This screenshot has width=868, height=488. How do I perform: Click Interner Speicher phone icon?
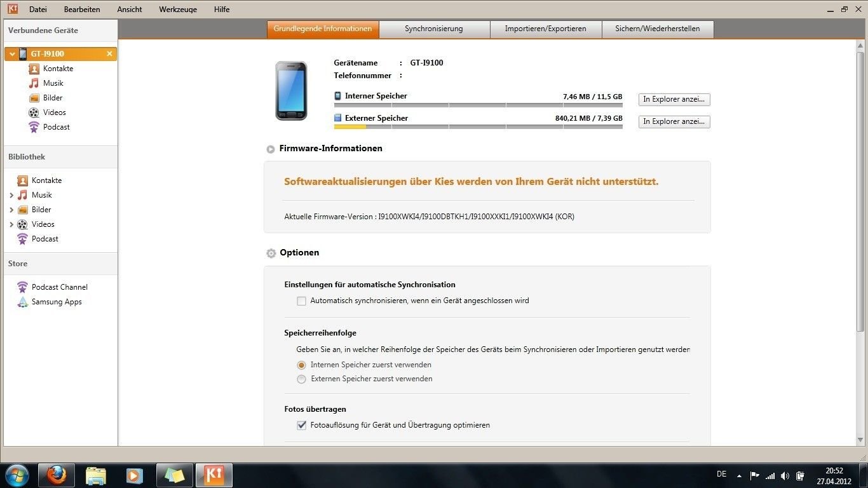[x=337, y=96]
